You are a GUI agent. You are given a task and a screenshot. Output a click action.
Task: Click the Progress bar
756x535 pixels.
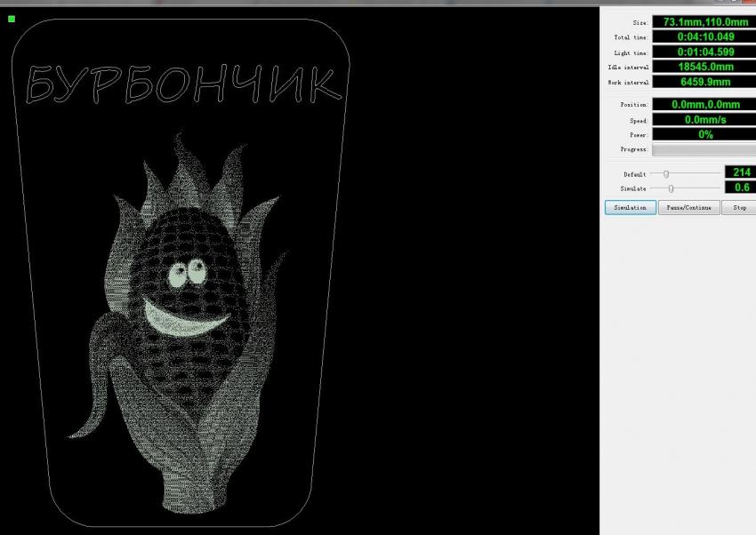704,149
